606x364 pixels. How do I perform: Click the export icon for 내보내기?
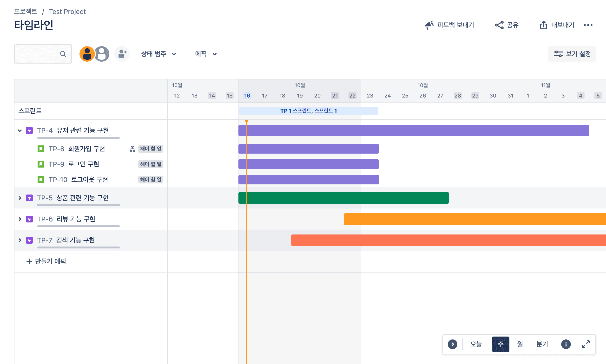[543, 25]
